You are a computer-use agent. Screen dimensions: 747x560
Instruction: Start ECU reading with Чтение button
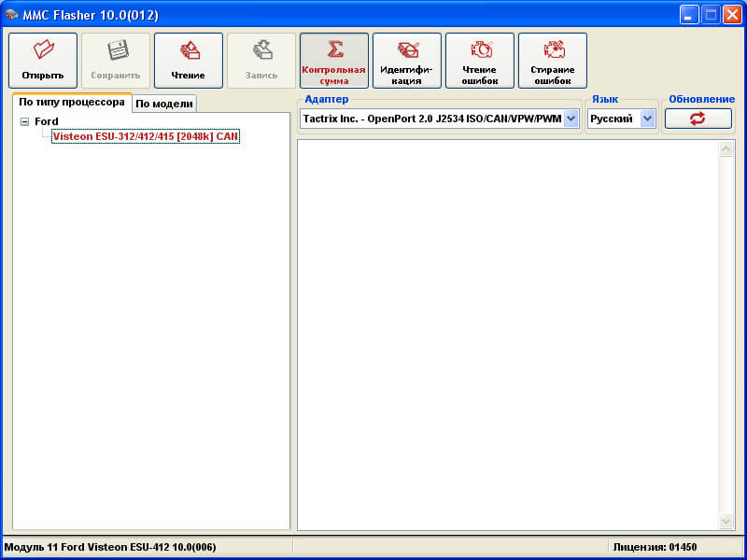(x=189, y=61)
